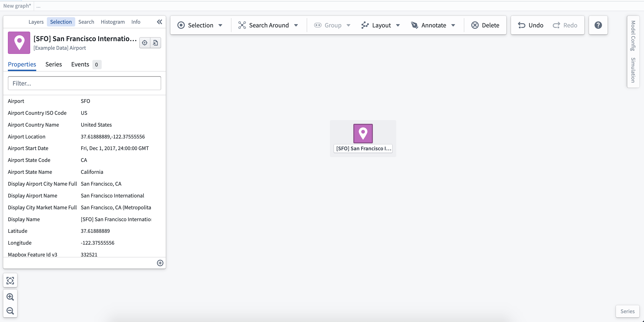Click the [SFO] San Francisco node label

click(x=363, y=148)
